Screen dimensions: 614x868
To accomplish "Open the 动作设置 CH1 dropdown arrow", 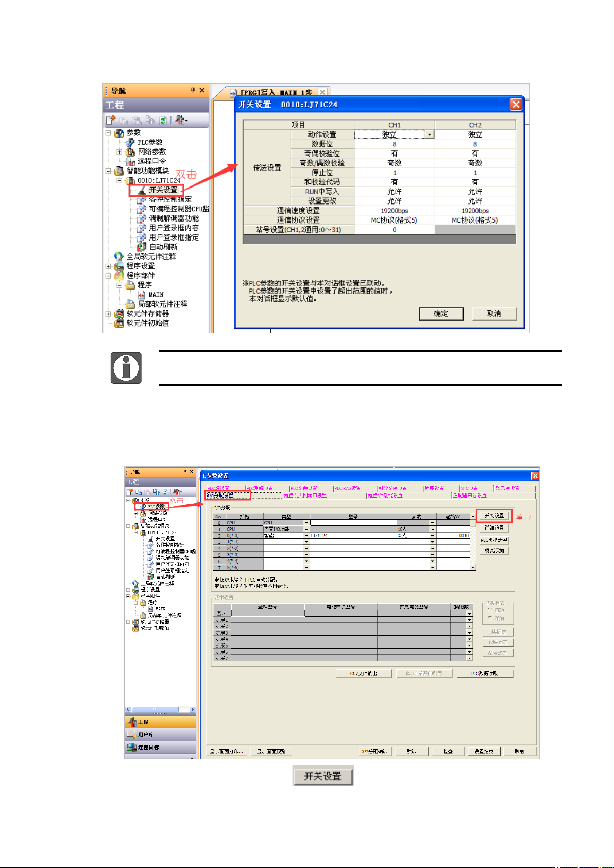I will [429, 134].
